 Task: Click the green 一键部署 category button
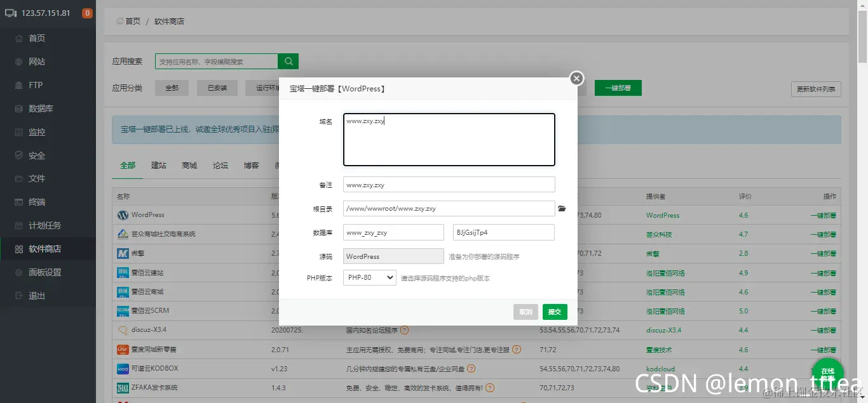pyautogui.click(x=618, y=88)
